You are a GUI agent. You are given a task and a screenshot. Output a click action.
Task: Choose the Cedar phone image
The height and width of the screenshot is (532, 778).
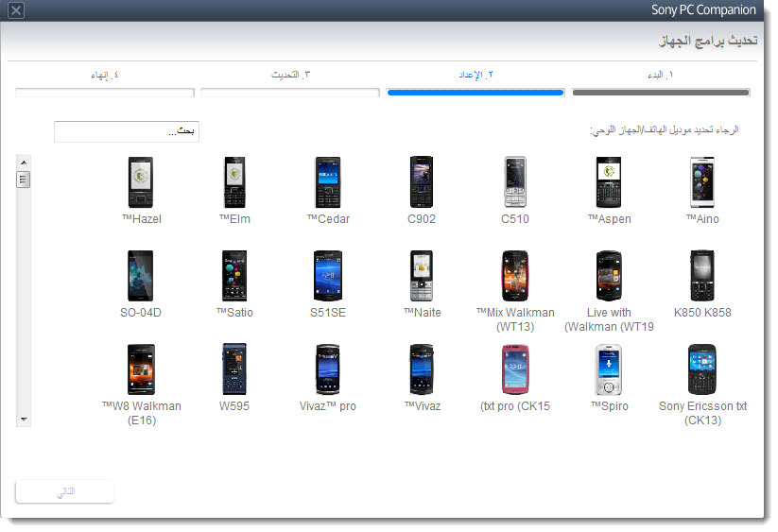(328, 182)
